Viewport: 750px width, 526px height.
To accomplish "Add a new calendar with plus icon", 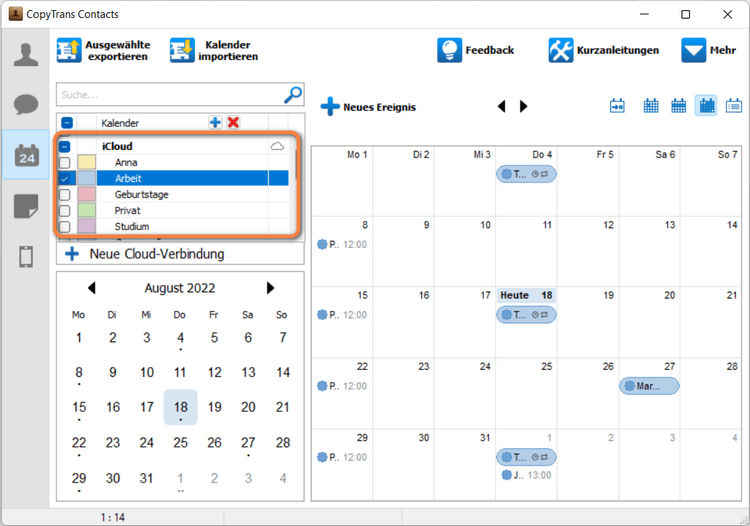I will [x=215, y=122].
